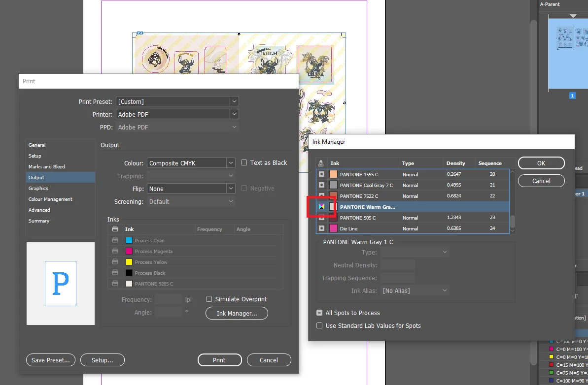588x385 pixels.
Task: Click Cancel in Ink Manager
Action: pos(541,181)
